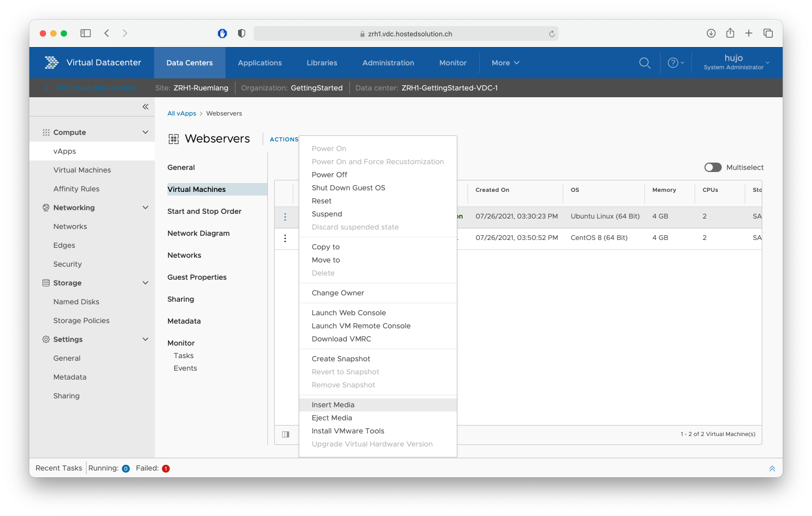This screenshot has height=516, width=812.
Task: Click the Webservers vApp icon
Action: tap(174, 139)
